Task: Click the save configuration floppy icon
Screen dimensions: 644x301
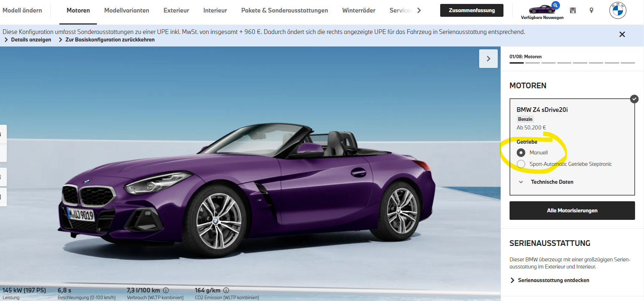Action: pyautogui.click(x=573, y=10)
